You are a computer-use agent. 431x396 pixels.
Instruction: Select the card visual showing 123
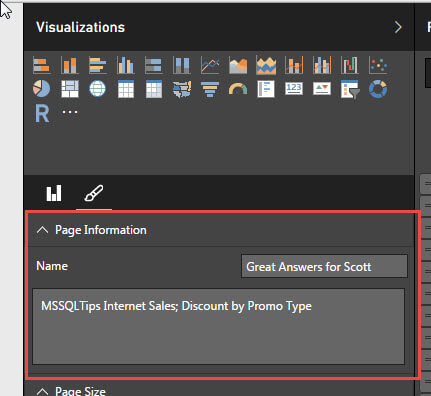coord(294,89)
